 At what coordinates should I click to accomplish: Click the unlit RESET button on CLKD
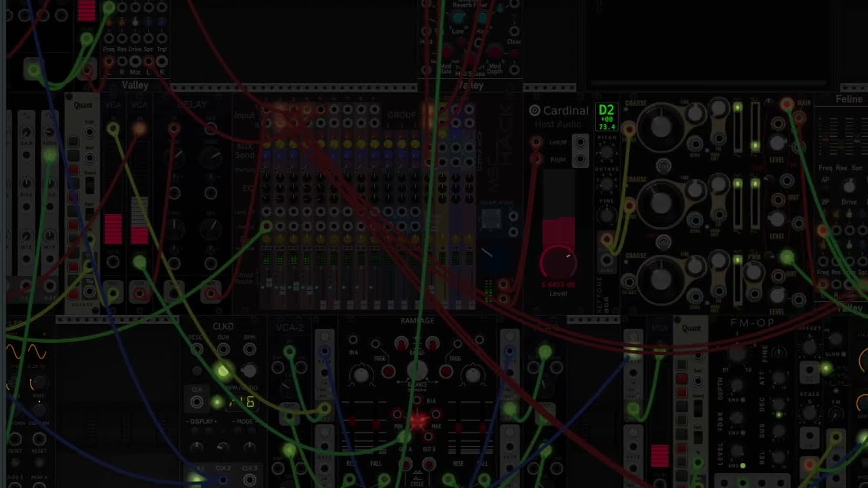pyautogui.click(x=197, y=371)
